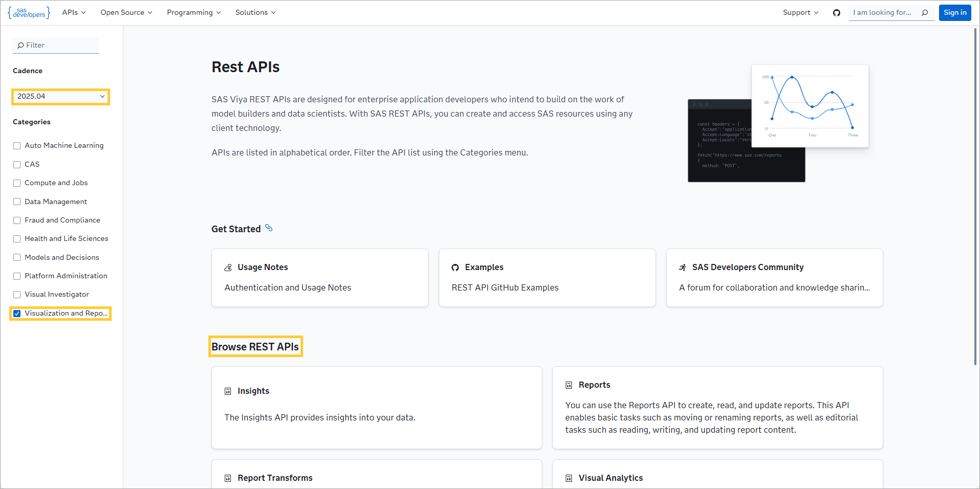Enable the CAS category checkbox
The height and width of the screenshot is (489, 980).
pos(17,164)
